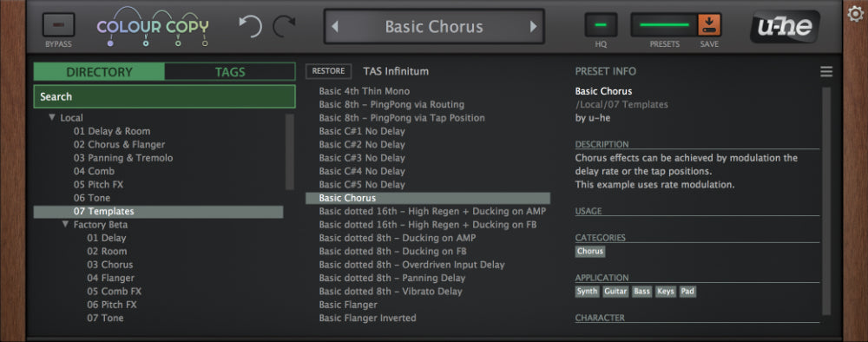The width and height of the screenshot is (868, 342).
Task: Select the highlighted Basic Chorus preset row
Action: click(428, 198)
